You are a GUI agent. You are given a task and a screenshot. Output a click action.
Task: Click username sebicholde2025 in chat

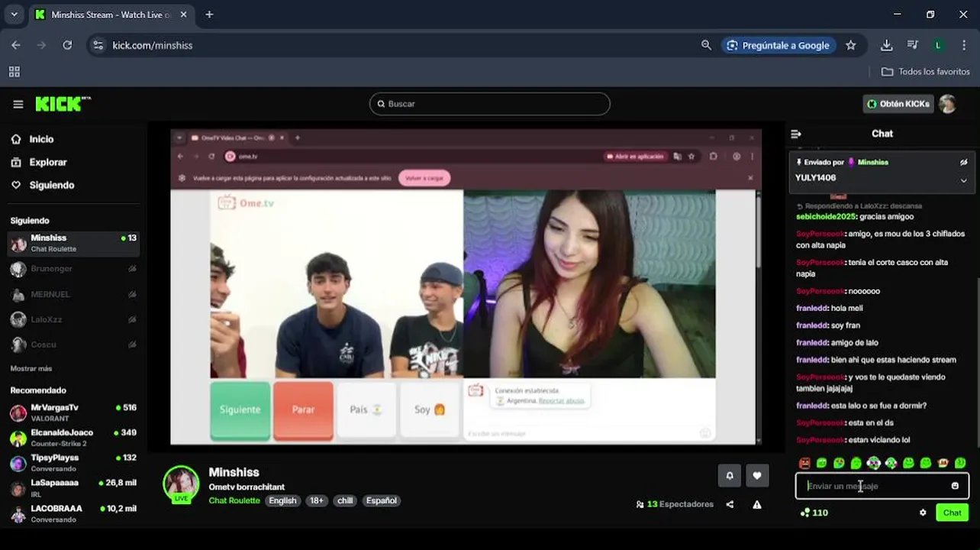click(826, 217)
